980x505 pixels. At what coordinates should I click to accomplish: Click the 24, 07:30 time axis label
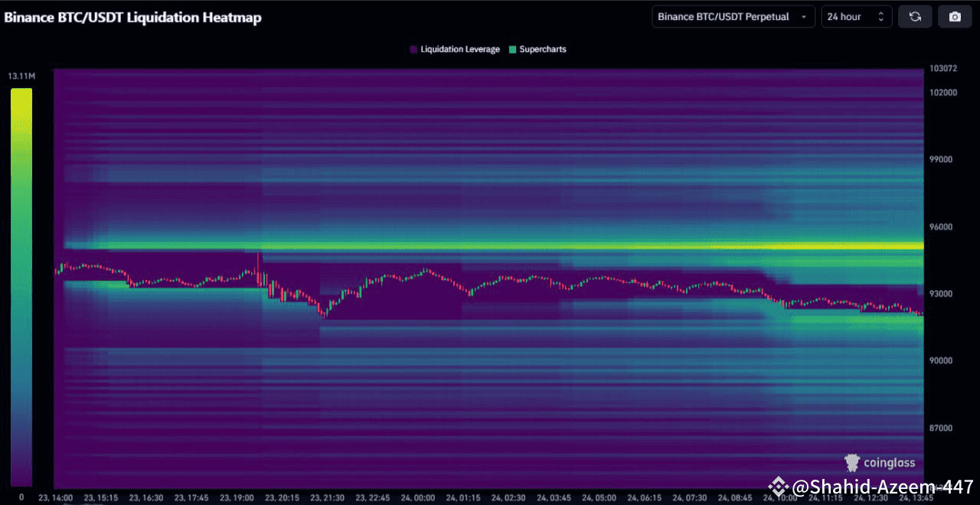coord(690,497)
